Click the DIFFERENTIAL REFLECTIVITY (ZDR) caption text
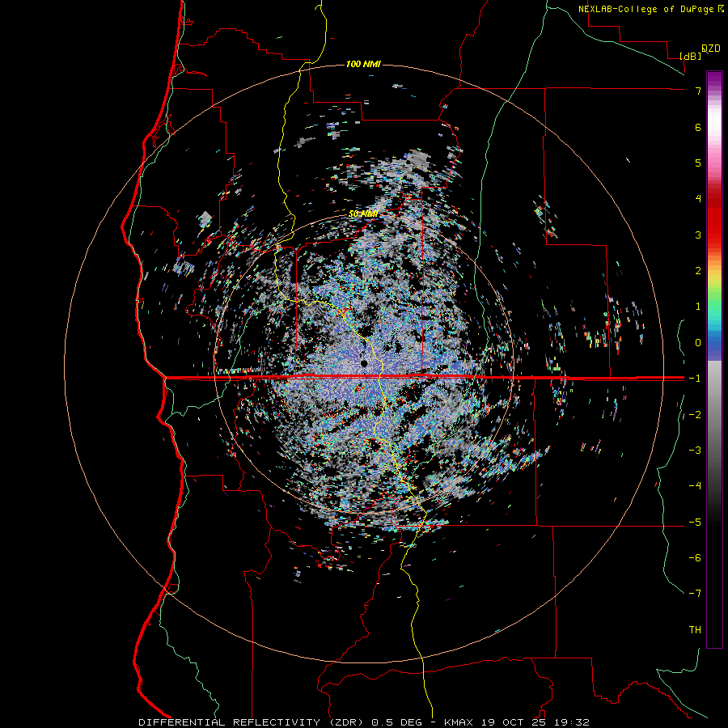Image resolution: width=728 pixels, height=728 pixels. 252,722
